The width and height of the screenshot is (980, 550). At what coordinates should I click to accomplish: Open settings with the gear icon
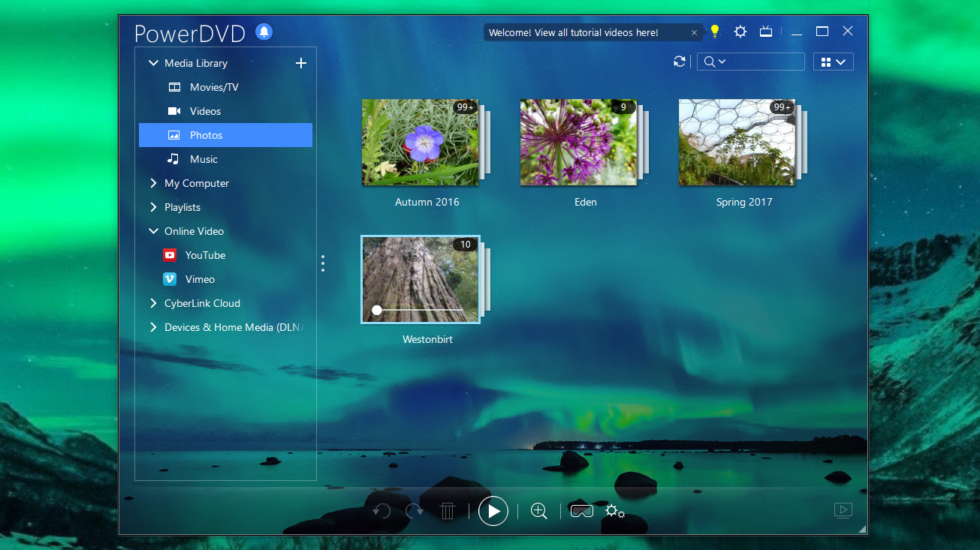[x=740, y=32]
